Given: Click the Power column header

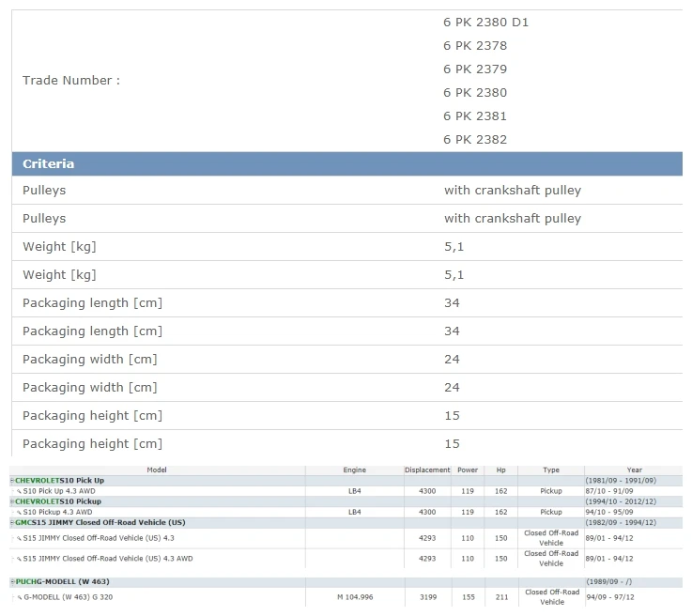Looking at the screenshot, I should [468, 470].
